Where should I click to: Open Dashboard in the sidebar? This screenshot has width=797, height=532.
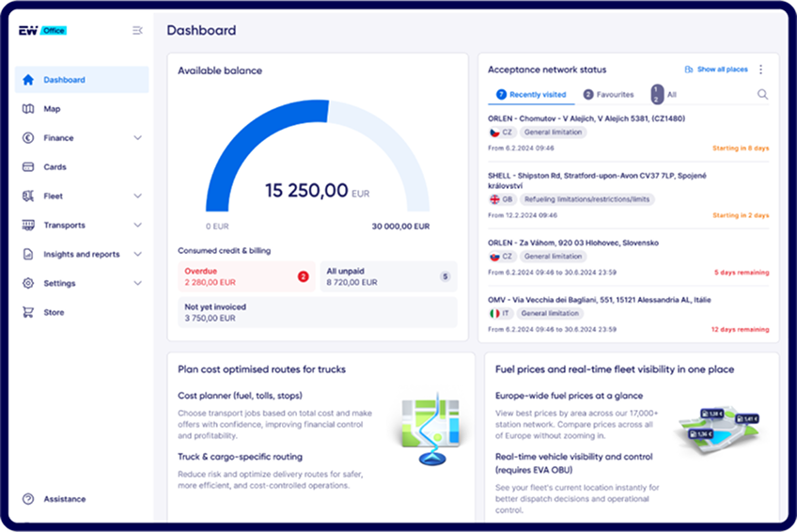82,80
